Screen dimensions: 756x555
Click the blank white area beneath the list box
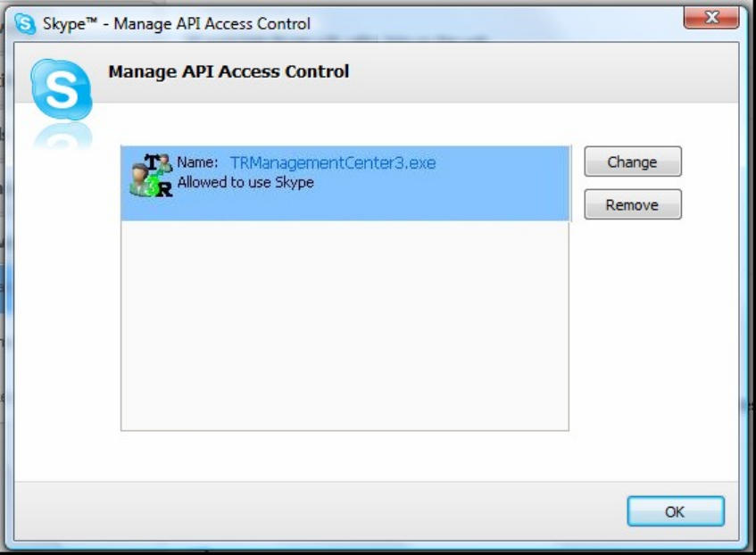[345, 455]
